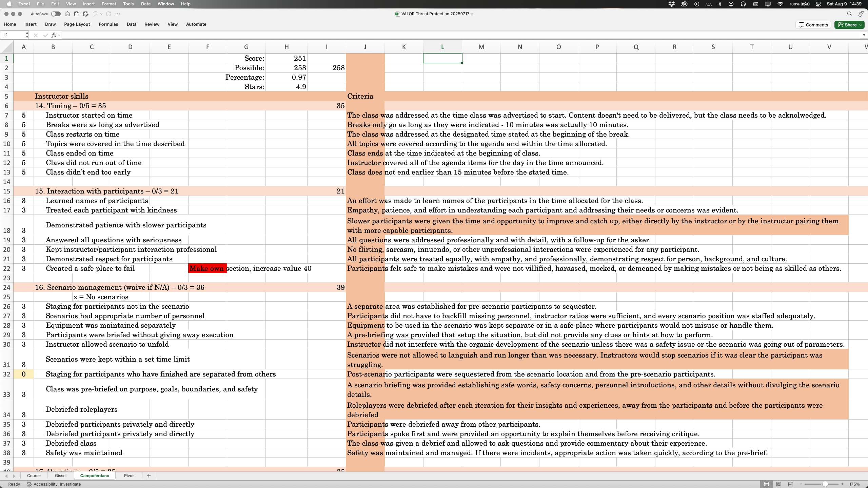This screenshot has height=488, width=868.
Task: Open the Comments pane
Action: [813, 25]
